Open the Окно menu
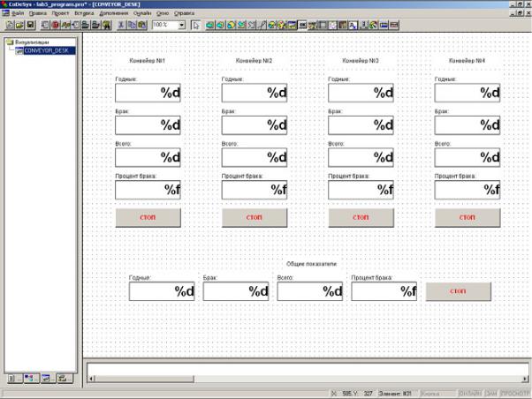532x399 pixels. pyautogui.click(x=163, y=13)
